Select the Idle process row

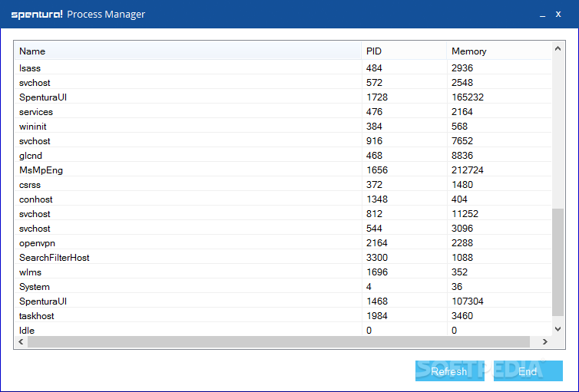(x=283, y=330)
